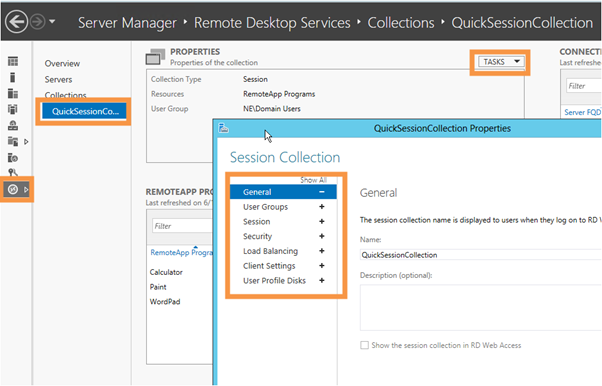The image size is (602, 386).
Task: Select the Client Settings section
Action: pyautogui.click(x=269, y=266)
